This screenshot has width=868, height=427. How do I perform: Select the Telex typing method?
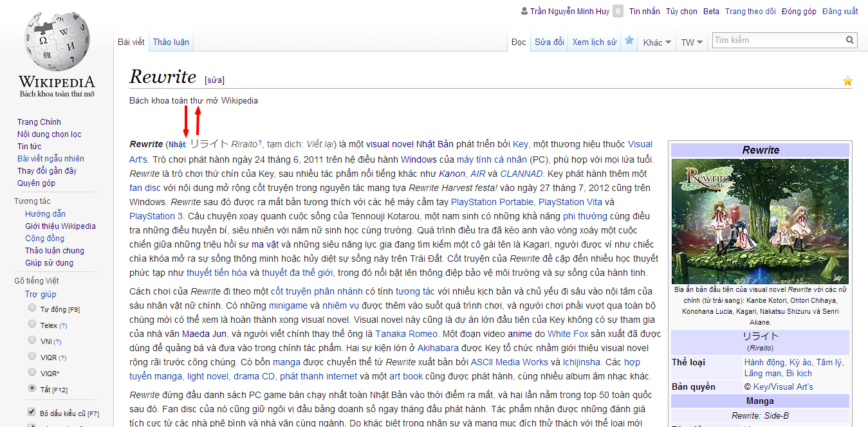point(32,324)
